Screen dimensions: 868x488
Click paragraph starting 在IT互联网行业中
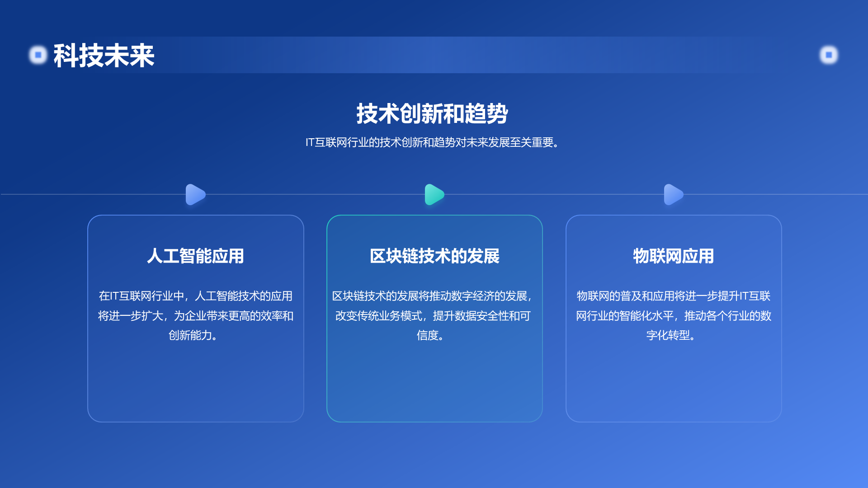click(x=196, y=315)
